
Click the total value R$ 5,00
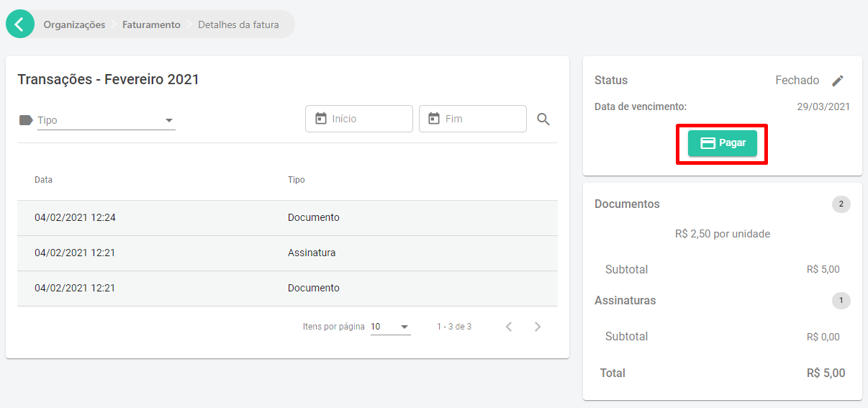pyautogui.click(x=826, y=373)
